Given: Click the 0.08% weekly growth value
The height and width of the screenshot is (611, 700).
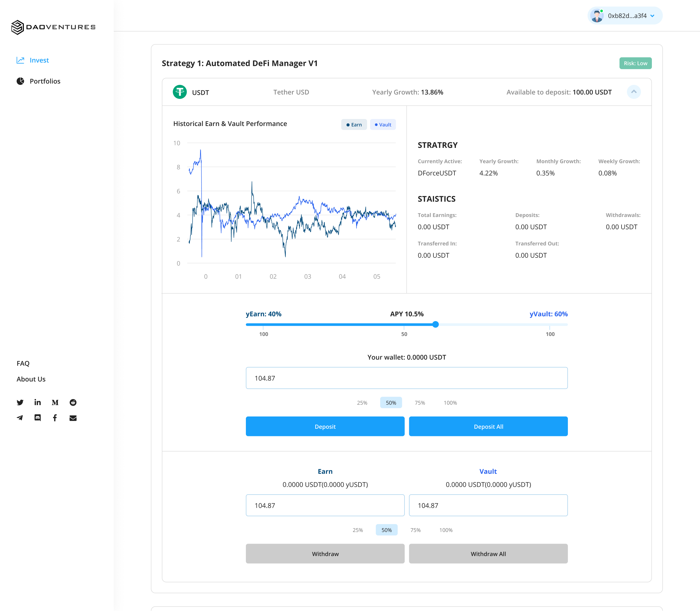Looking at the screenshot, I should point(607,173).
